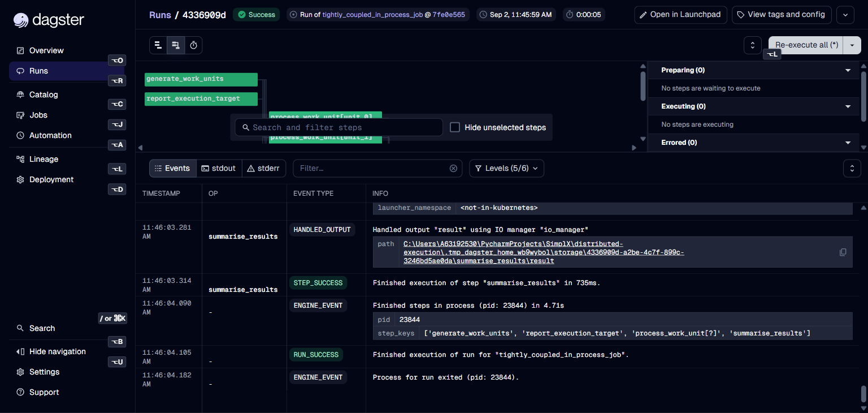Screen dimensions: 868x413
Task: Switch to the Events tab
Action: pyautogui.click(x=173, y=169)
